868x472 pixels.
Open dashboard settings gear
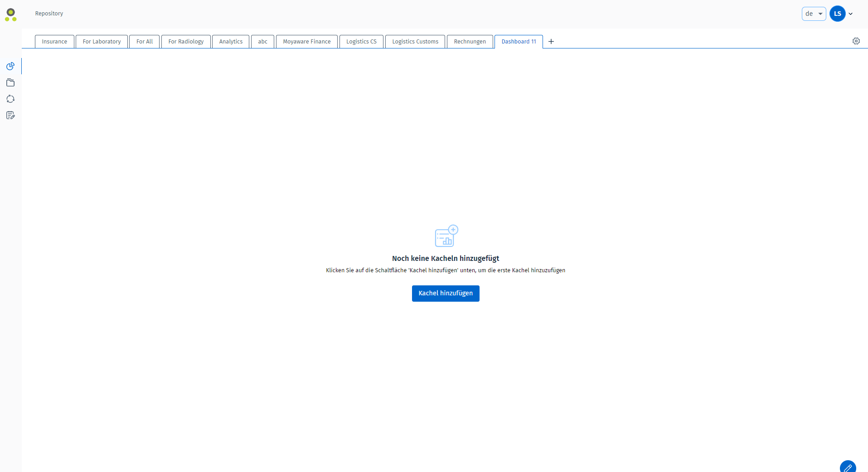pyautogui.click(x=856, y=41)
